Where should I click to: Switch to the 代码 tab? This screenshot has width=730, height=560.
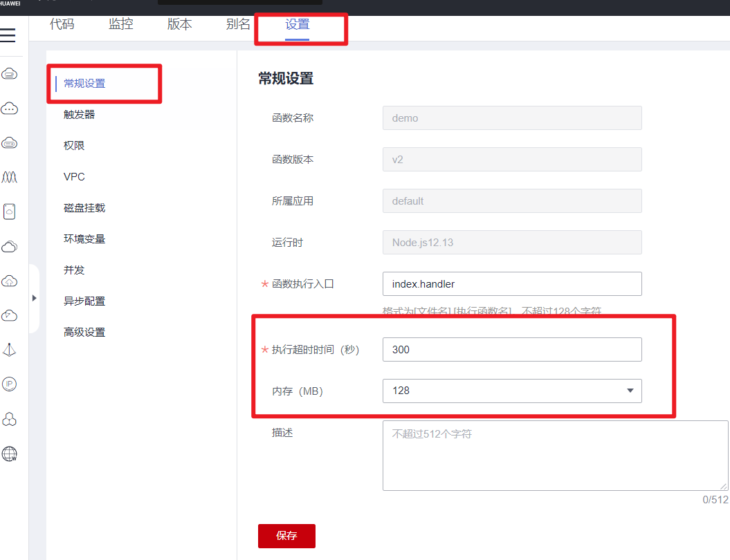62,24
